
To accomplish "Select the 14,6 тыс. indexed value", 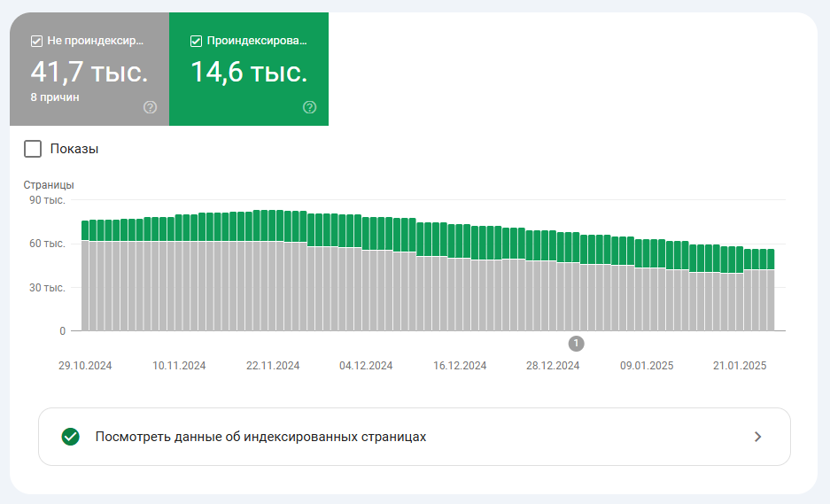I will [x=249, y=72].
